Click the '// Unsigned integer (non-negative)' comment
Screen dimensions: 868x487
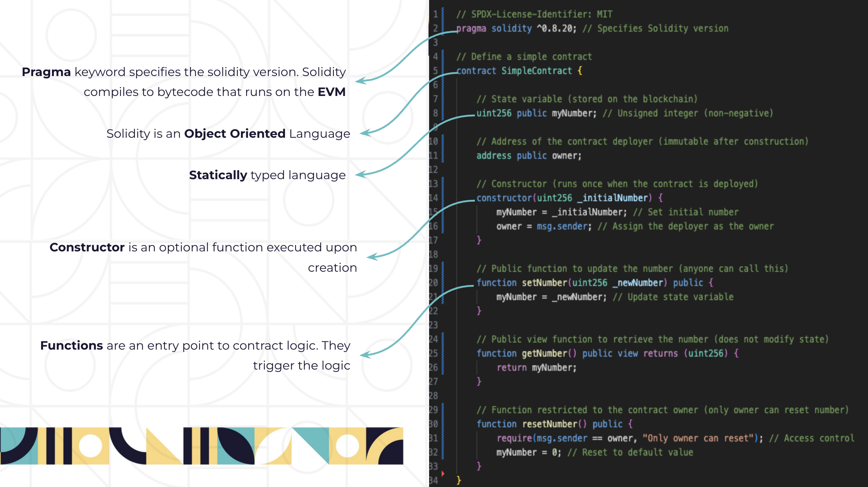click(x=688, y=113)
